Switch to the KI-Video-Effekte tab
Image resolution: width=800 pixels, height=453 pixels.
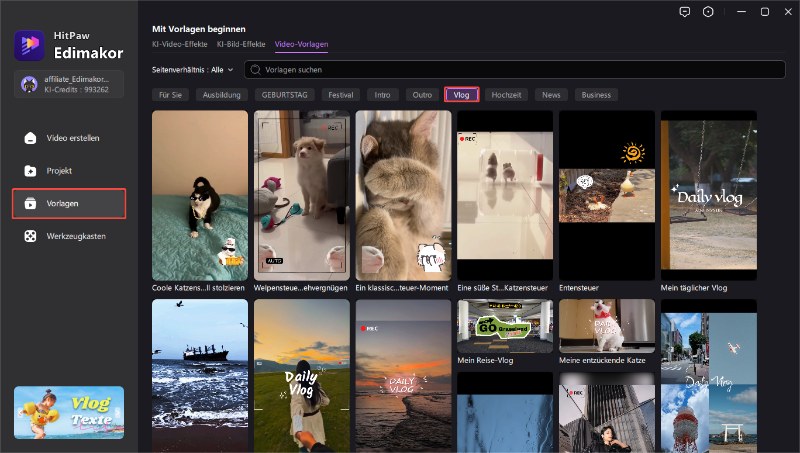pos(180,44)
